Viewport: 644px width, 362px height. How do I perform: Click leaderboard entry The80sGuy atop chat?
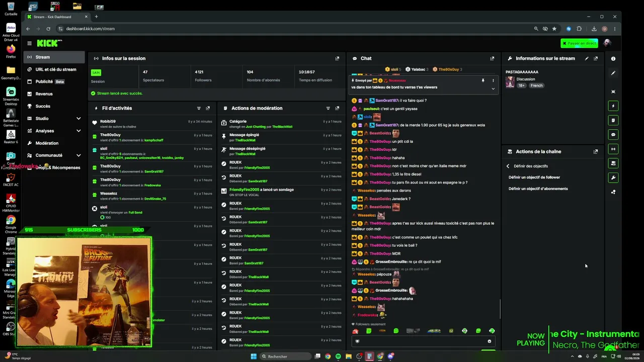(448, 69)
